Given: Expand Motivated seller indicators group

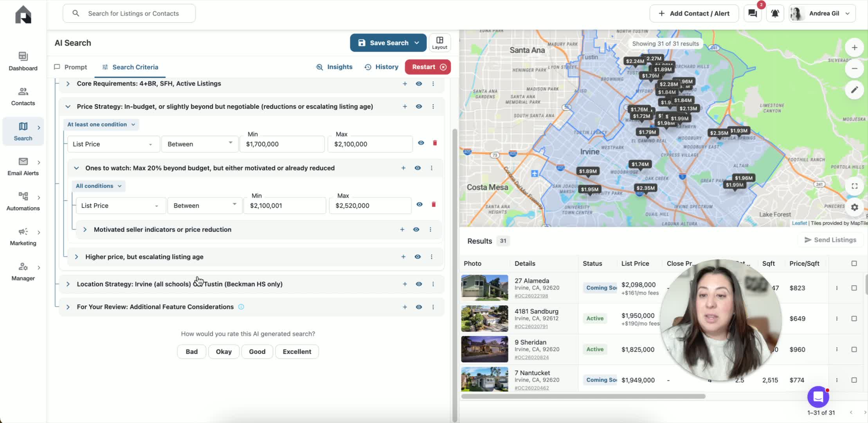Looking at the screenshot, I should pos(85,230).
